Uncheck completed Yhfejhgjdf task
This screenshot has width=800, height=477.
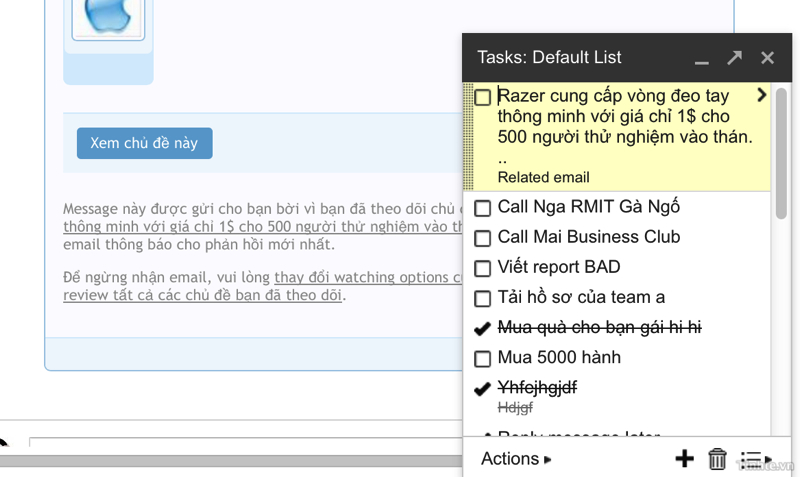click(x=482, y=388)
